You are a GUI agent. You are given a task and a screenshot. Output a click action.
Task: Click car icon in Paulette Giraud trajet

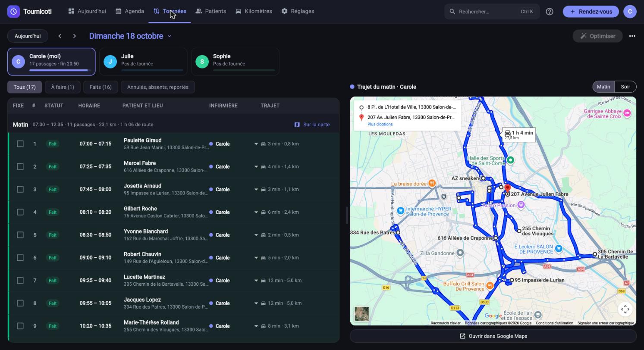pyautogui.click(x=263, y=144)
